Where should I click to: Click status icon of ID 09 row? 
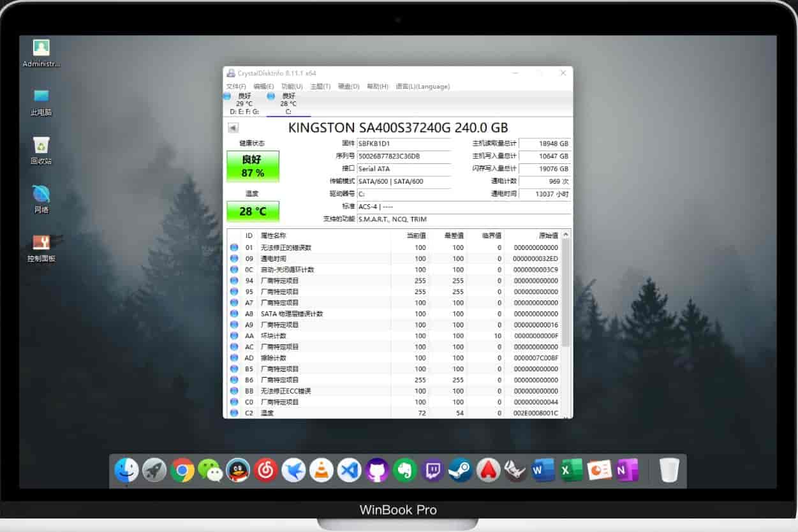tap(234, 259)
